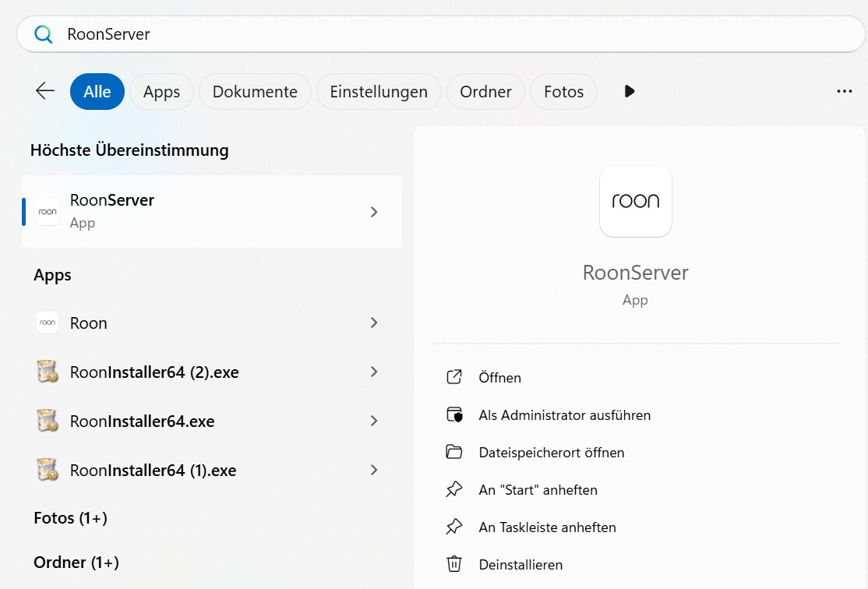Select the RoonInstaller64.exe installer icon
868x589 pixels.
(x=47, y=421)
